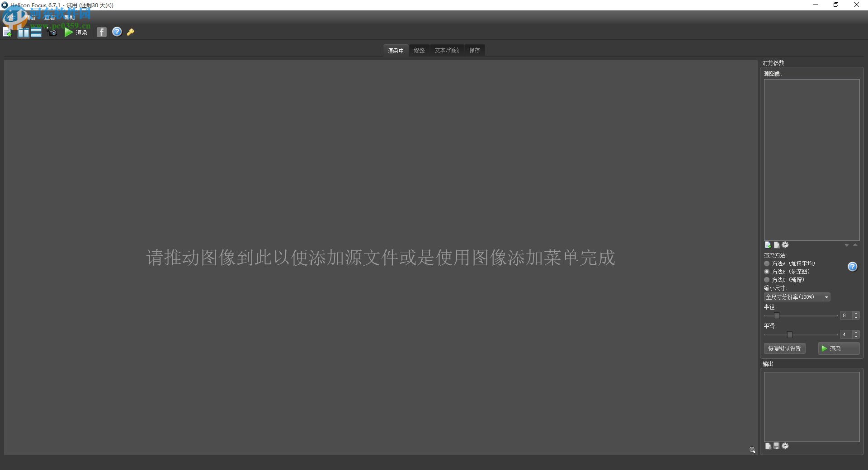Click the zoom magnifier icon in preview
Viewport: 868px width, 470px height.
(x=752, y=450)
